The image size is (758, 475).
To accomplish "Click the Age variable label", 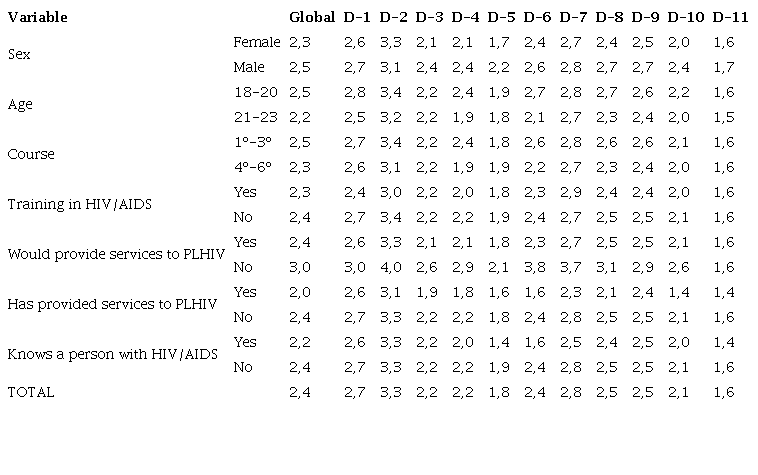I will pyautogui.click(x=19, y=104).
